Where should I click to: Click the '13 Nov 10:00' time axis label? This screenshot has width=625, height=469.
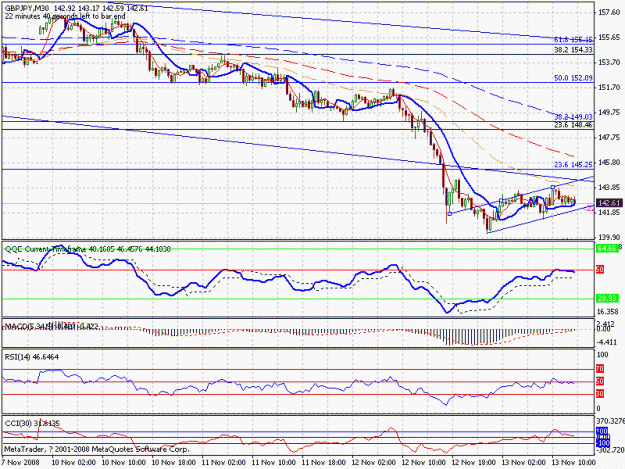point(574,463)
